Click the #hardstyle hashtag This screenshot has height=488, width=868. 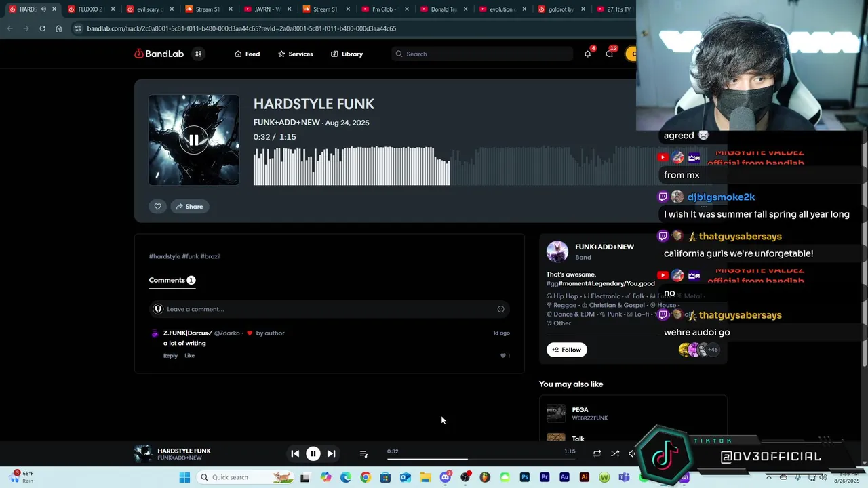[165, 256]
